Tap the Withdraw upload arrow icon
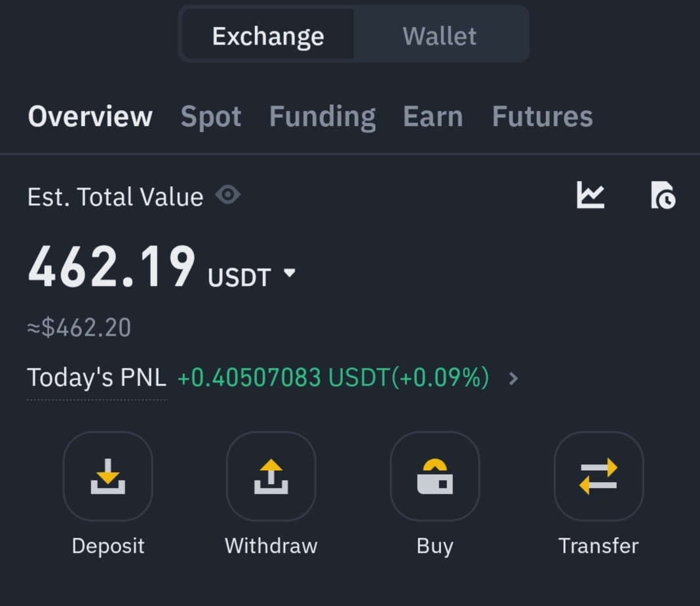Viewport: 700px width, 606px height. (271, 476)
